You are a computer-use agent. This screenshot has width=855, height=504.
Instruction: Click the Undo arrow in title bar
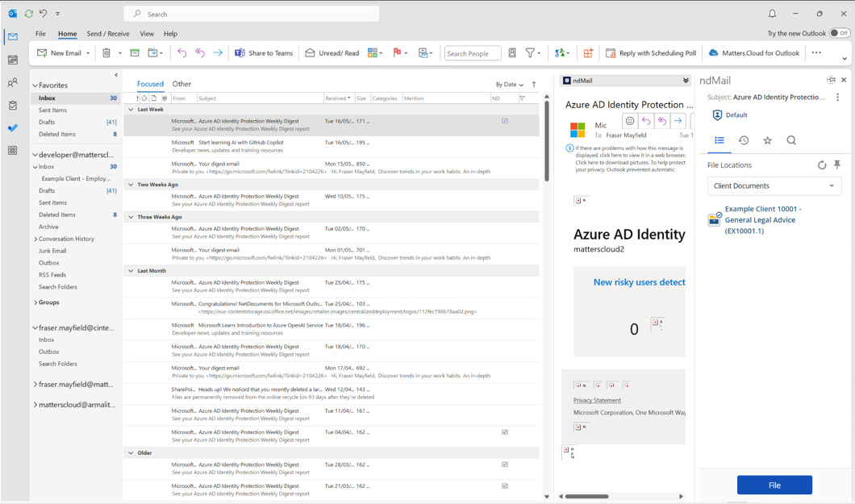pyautogui.click(x=43, y=13)
